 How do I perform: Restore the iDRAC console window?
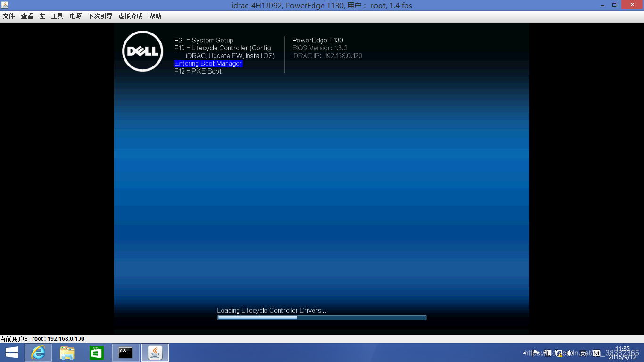click(615, 5)
